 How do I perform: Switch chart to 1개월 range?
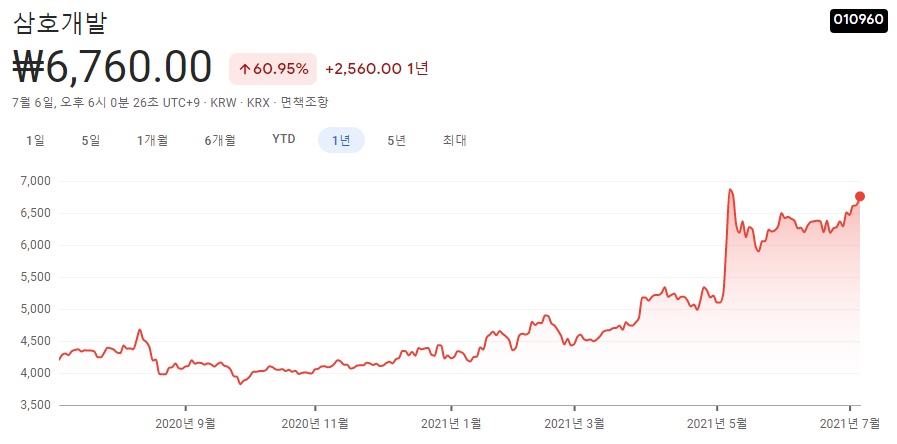click(152, 140)
